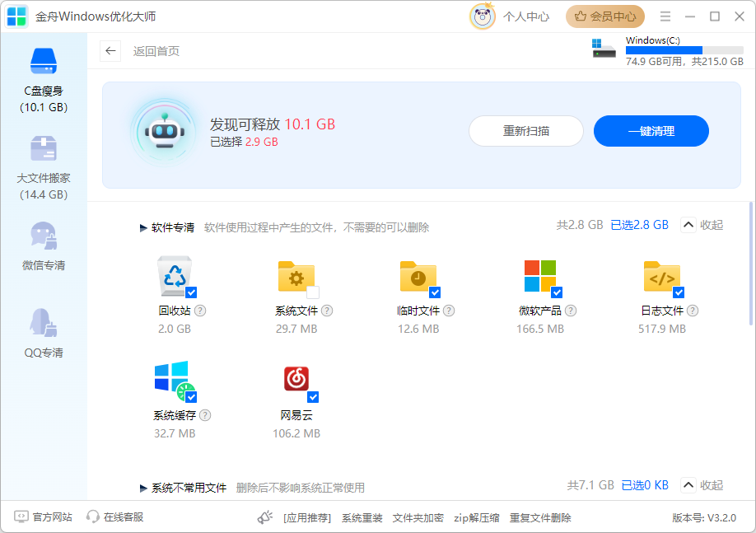Screen dimensions: 756x533
Task: Click the 日志文件 folder icon
Action: pyautogui.click(x=661, y=277)
